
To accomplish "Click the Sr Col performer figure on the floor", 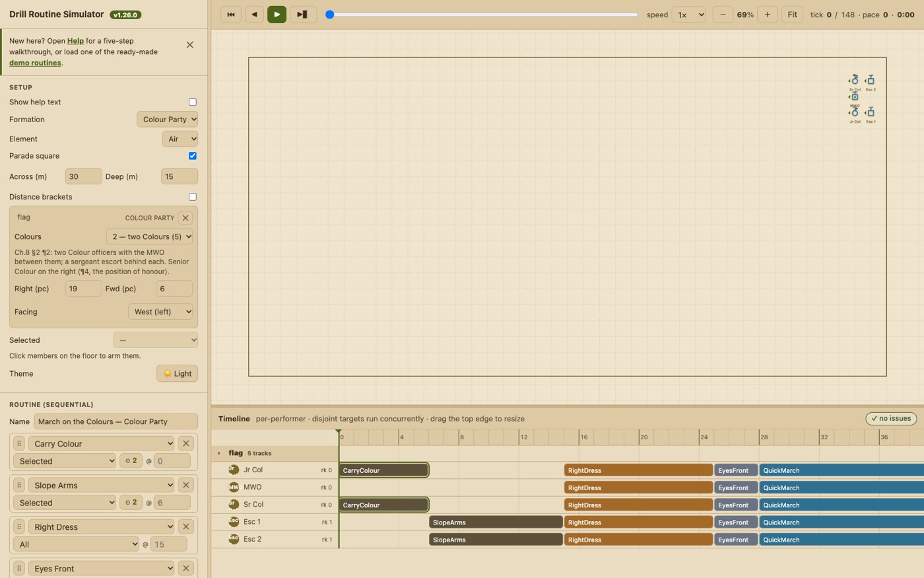I will click(855, 81).
